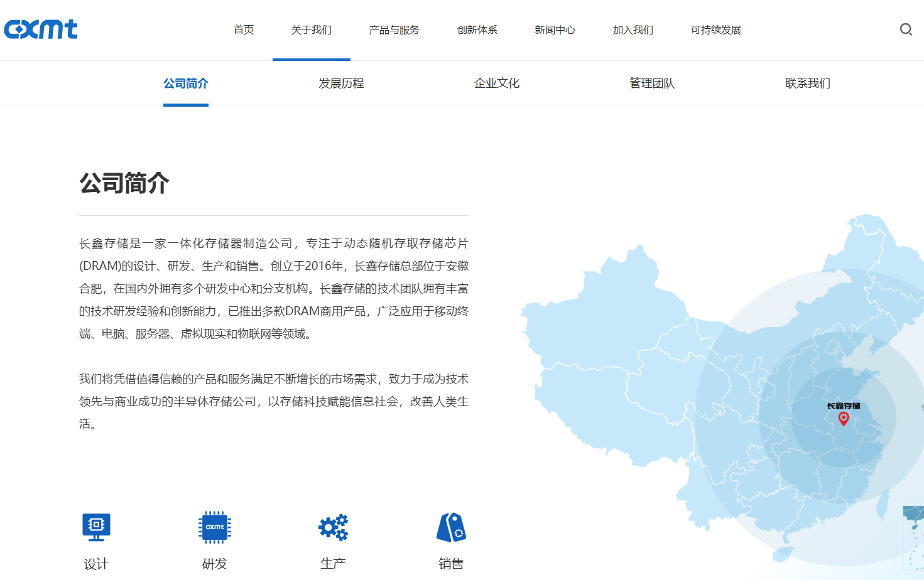The image size is (924, 580).
Task: Click the 销售 price tag icon
Action: [x=451, y=527]
